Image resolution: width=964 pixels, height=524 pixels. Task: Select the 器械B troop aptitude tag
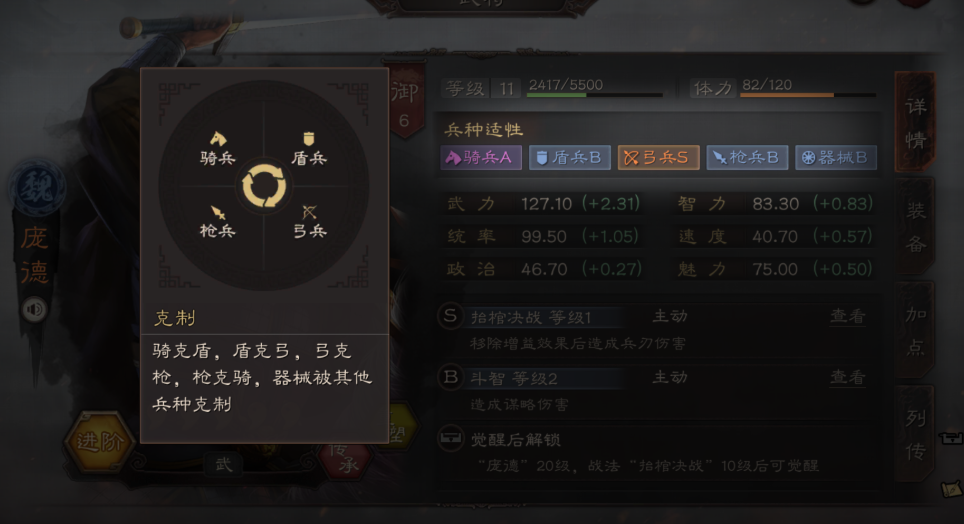836,157
